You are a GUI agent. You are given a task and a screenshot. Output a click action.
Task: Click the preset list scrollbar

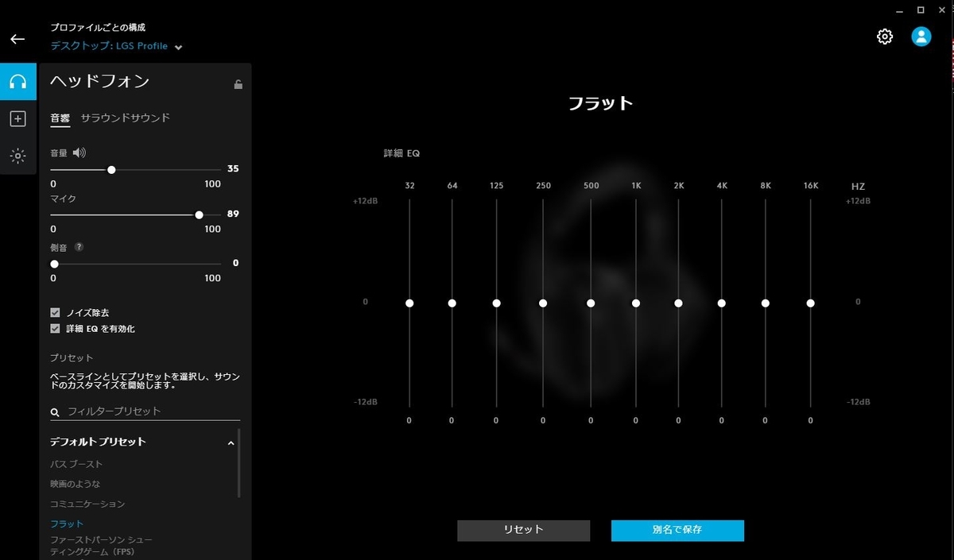(239, 464)
